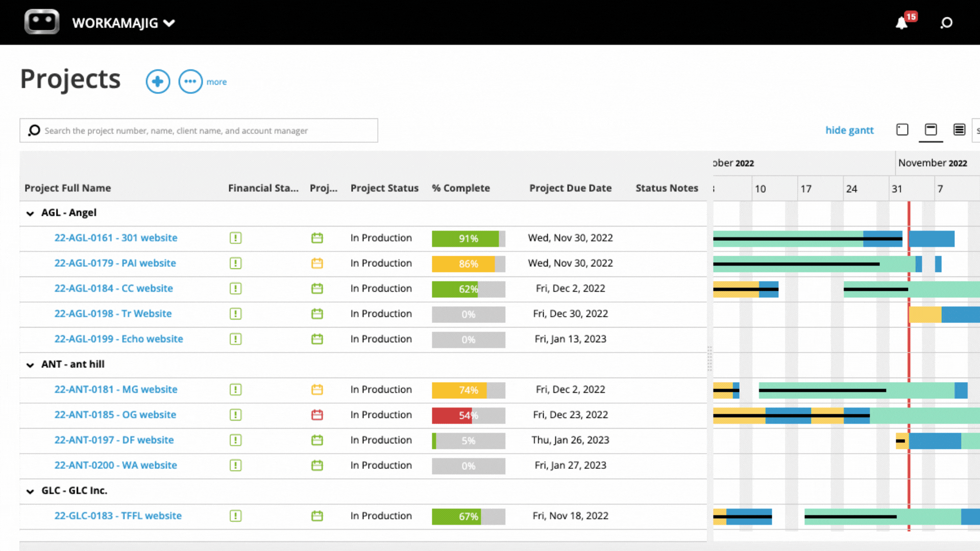Collapse the GLC - GLC Inc. group
980x551 pixels.
pos(30,491)
